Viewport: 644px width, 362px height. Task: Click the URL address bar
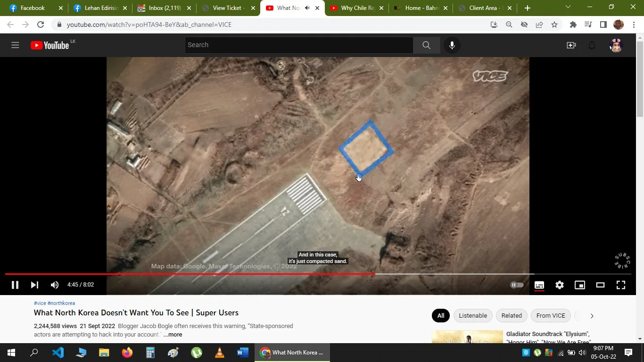pos(273,25)
